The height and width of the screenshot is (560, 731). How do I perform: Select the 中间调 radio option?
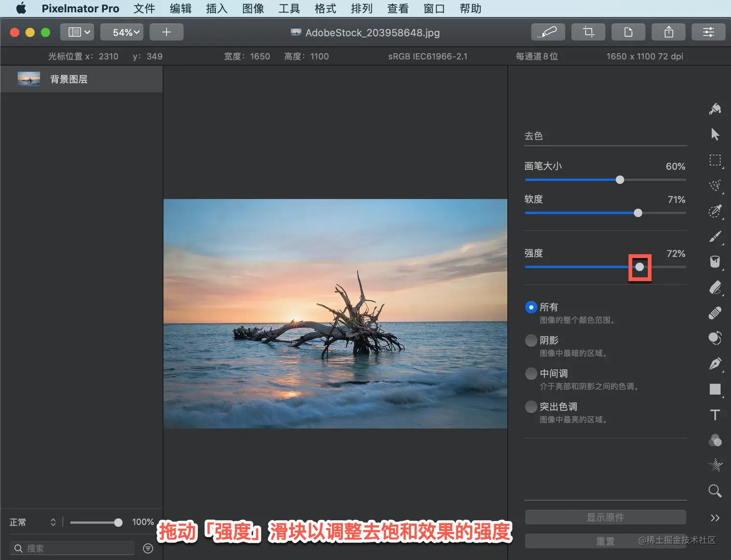(x=531, y=373)
